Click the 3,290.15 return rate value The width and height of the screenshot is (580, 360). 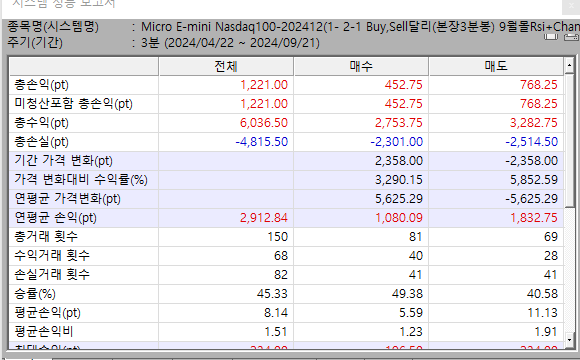point(399,180)
